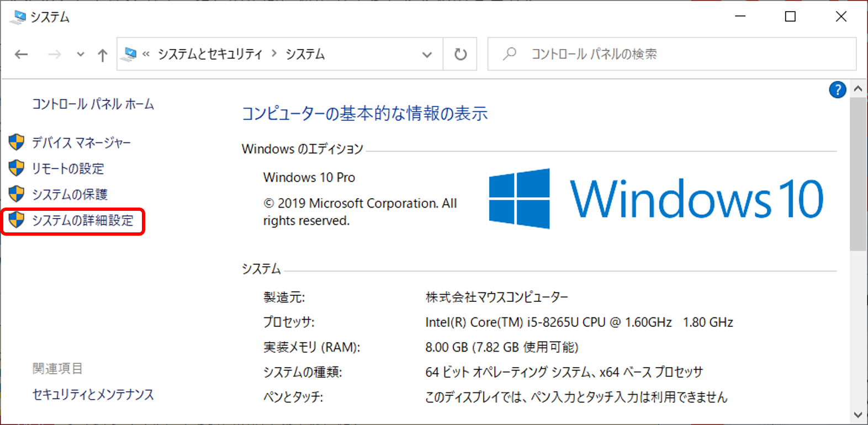Click the Windows 10 logo
The height and width of the screenshot is (425, 868).
tap(656, 199)
